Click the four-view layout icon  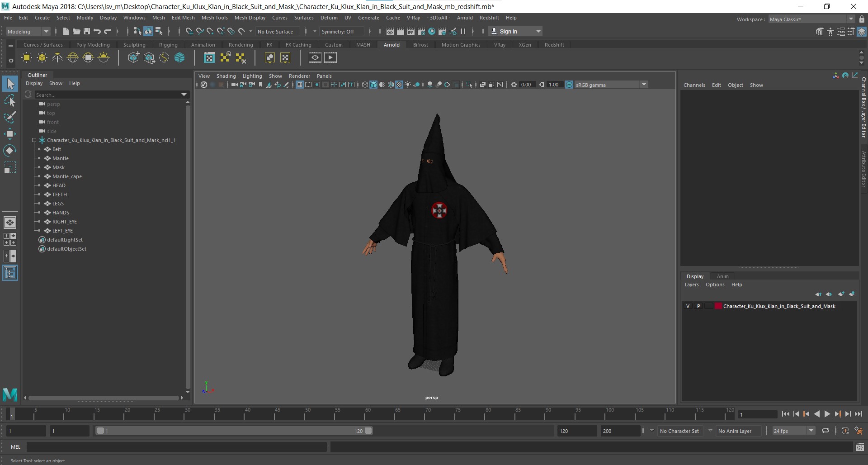click(10, 239)
